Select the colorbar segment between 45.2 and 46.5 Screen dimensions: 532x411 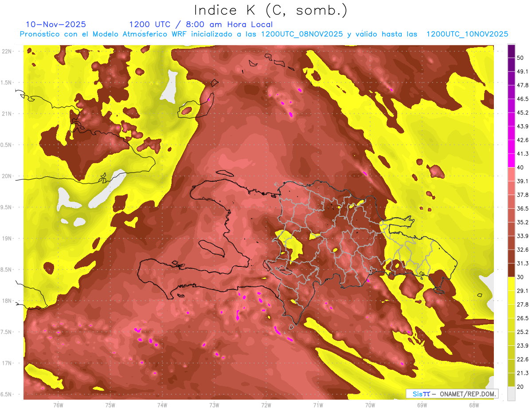511,106
